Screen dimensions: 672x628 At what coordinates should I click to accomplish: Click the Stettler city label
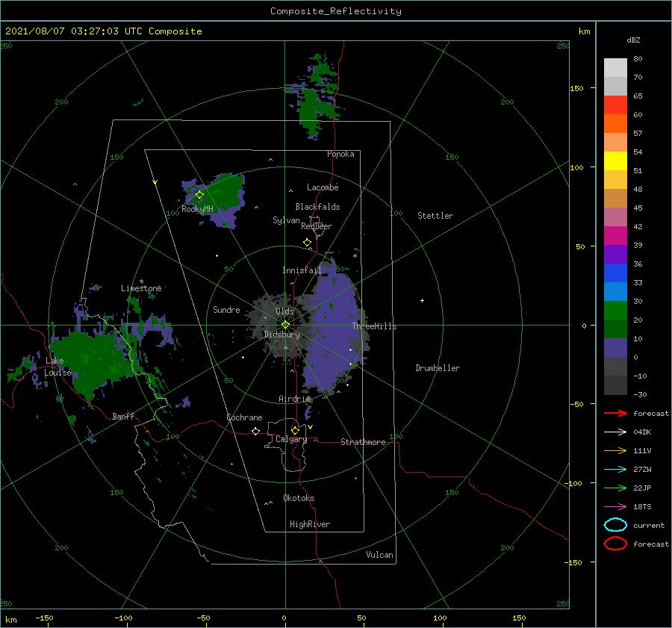point(435,216)
